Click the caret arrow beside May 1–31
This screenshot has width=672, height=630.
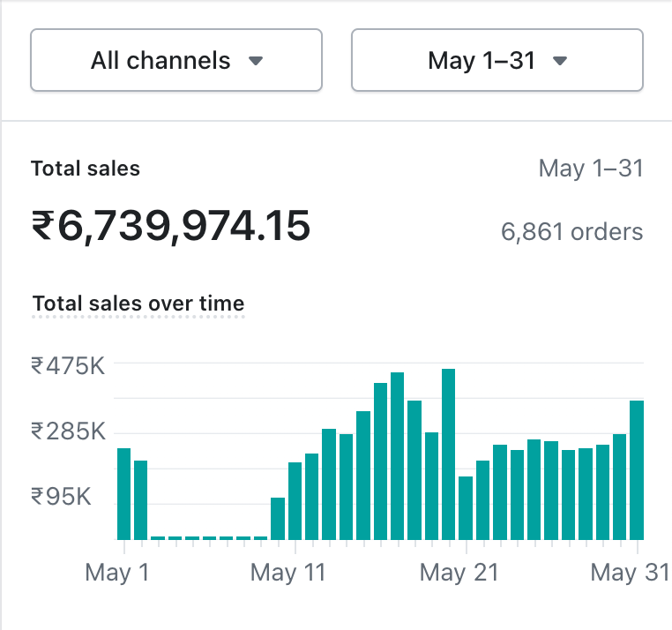pyautogui.click(x=559, y=62)
